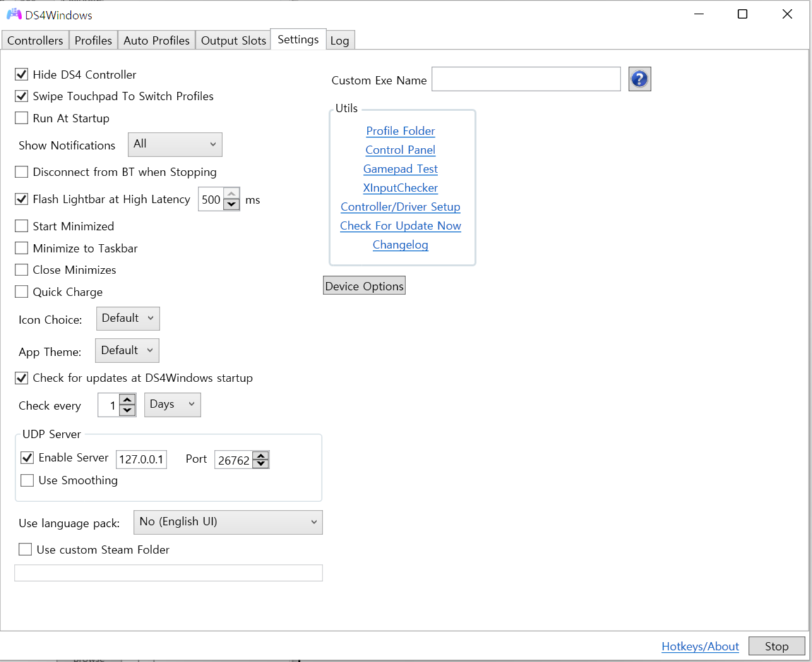Open the Days interval dropdown
This screenshot has height=662, width=812.
coord(172,404)
